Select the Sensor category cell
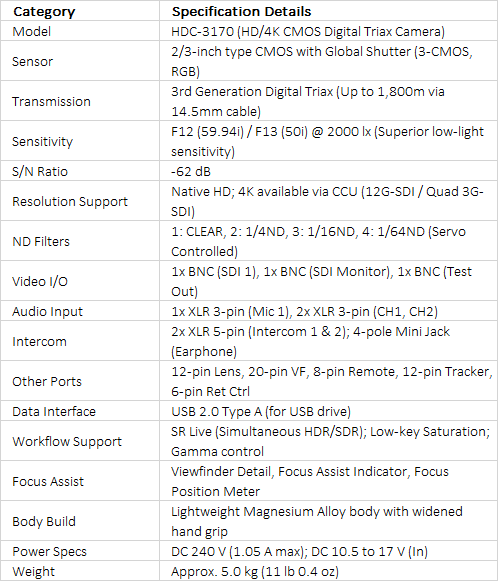This screenshot has height=581, width=498. coord(80,61)
